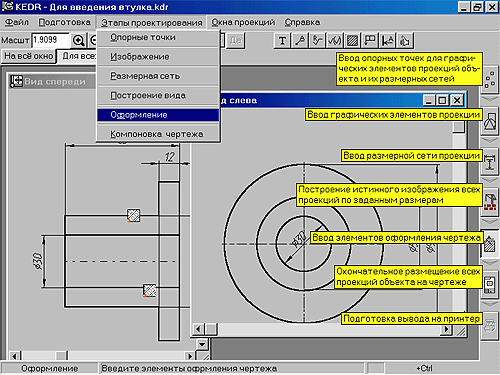
Task: Click the zoom-in magnifier icon
Action: point(78,41)
